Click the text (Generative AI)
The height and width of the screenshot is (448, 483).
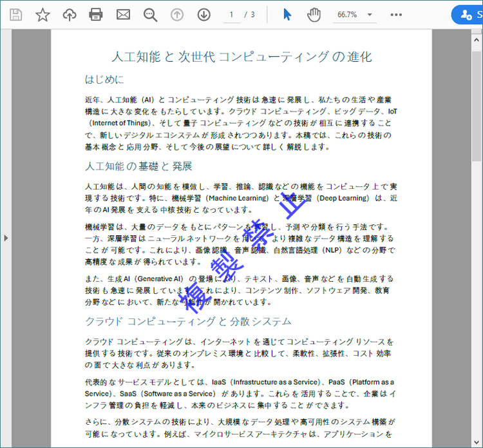pos(159,278)
